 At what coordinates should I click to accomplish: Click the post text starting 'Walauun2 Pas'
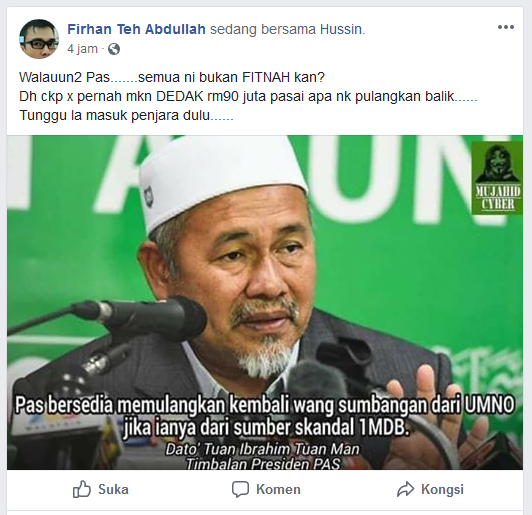pyautogui.click(x=172, y=77)
